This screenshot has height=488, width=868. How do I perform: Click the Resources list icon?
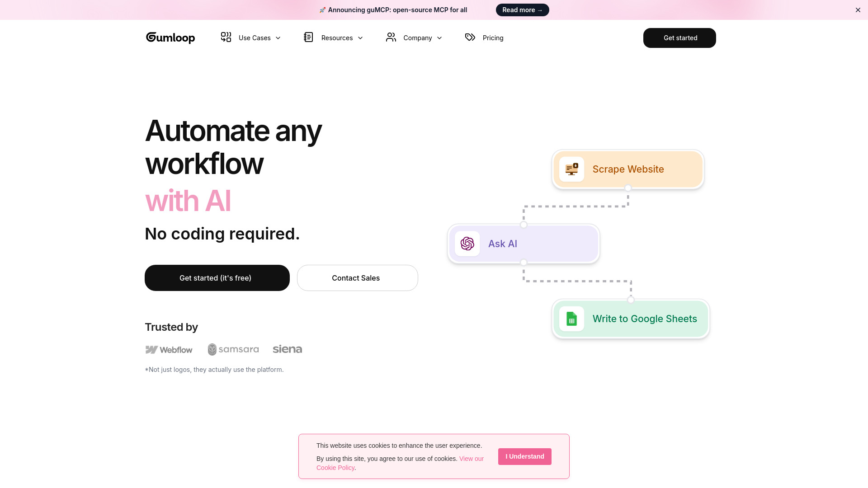(308, 38)
